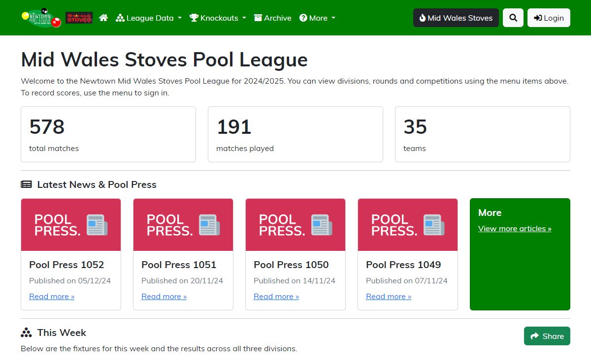
Task: Click the Pool Press 1049 banner image
Action: pyautogui.click(x=408, y=225)
